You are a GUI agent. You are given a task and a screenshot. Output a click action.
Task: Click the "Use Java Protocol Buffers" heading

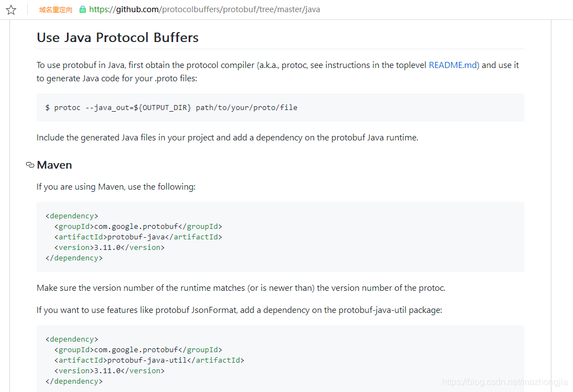pos(117,37)
